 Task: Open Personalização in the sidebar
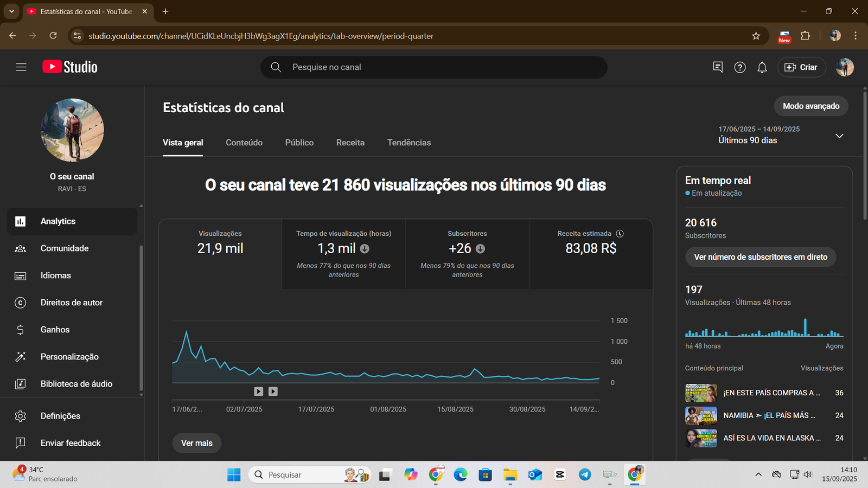pyautogui.click(x=69, y=357)
